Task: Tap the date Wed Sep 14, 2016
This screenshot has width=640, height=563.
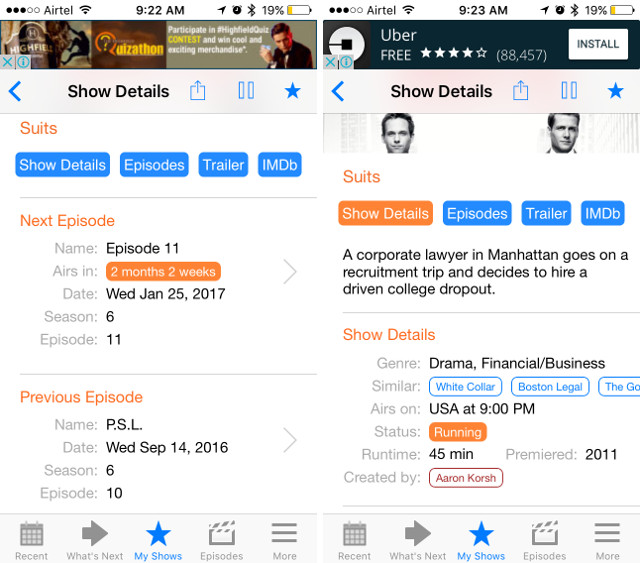Action: 167,447
